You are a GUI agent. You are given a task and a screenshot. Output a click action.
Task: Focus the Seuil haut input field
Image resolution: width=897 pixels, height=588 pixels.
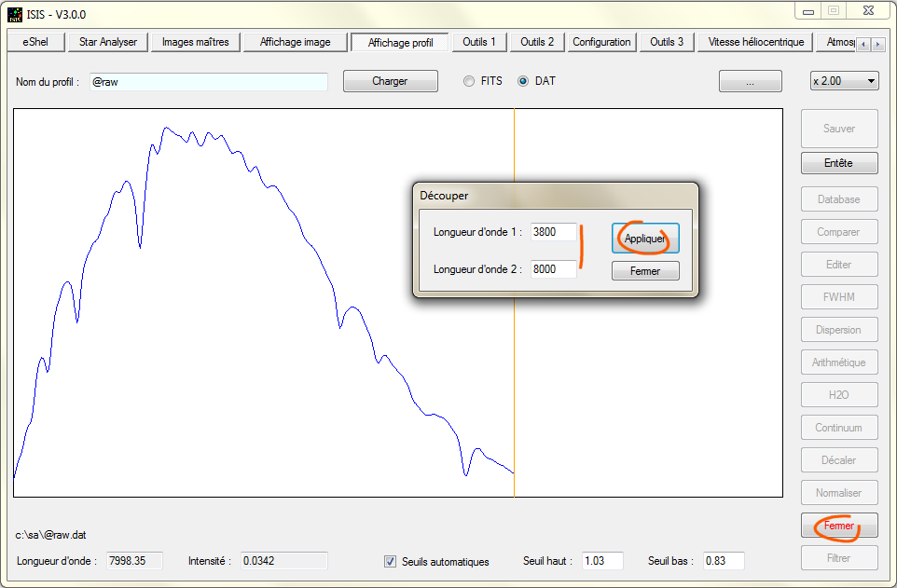click(x=603, y=561)
